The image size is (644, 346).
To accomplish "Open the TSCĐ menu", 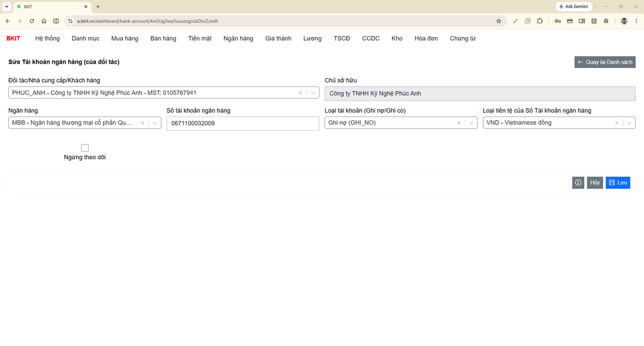I will point(341,38).
